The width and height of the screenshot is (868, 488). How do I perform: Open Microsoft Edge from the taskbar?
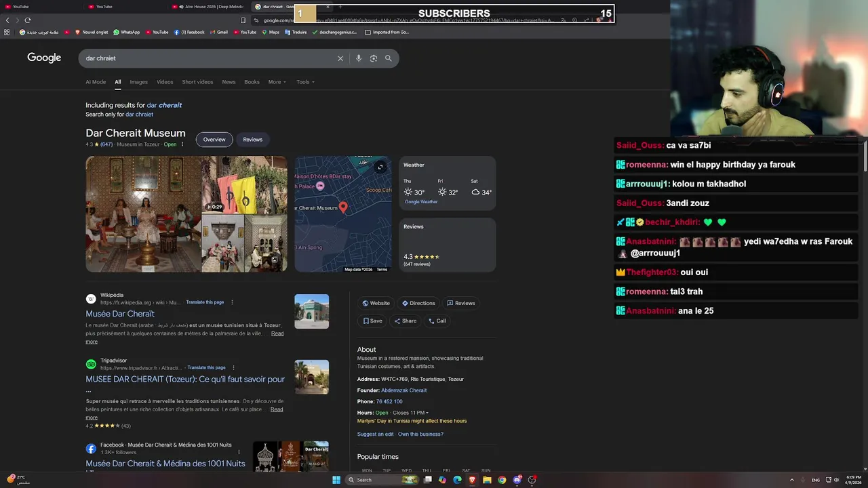click(x=457, y=480)
